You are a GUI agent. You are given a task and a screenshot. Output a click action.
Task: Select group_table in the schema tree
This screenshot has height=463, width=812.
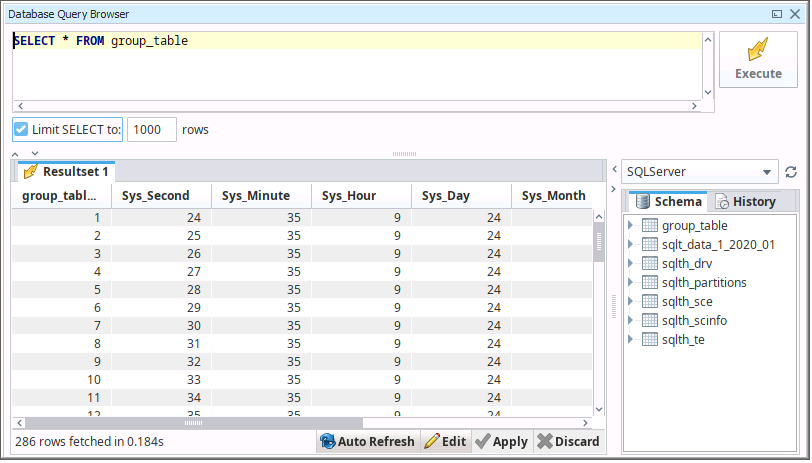pos(694,226)
